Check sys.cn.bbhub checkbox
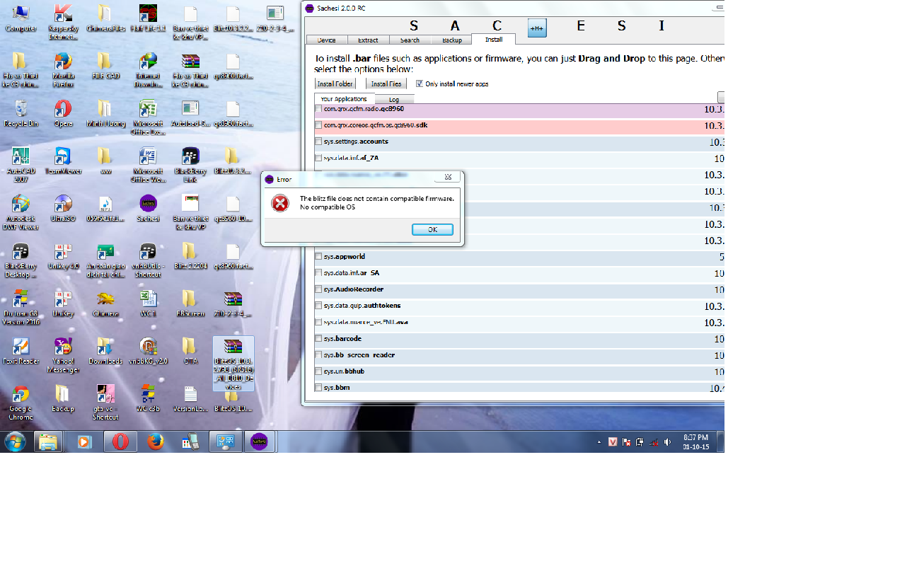The width and height of the screenshot is (924, 566). [318, 371]
